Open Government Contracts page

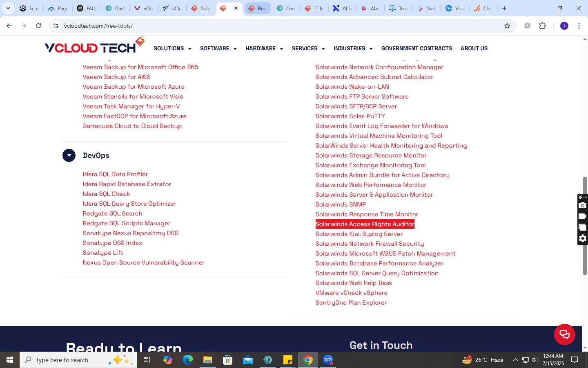(416, 48)
